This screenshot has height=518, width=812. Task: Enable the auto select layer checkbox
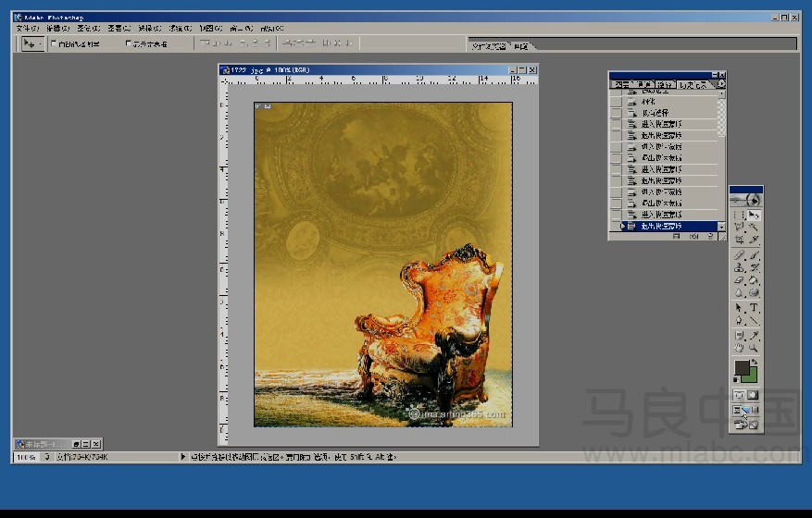pyautogui.click(x=54, y=44)
